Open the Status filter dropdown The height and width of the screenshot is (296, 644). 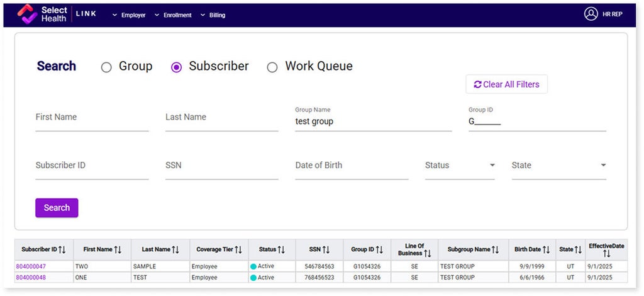coord(460,166)
